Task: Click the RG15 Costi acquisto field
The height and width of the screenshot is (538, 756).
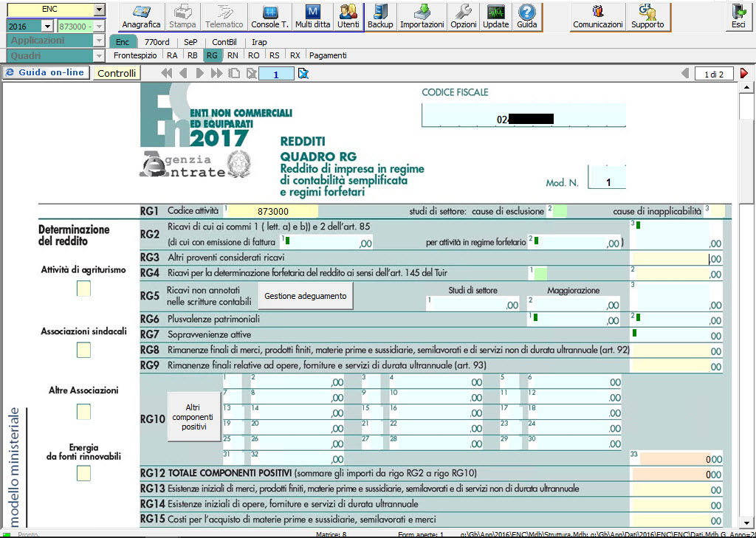Action: (x=676, y=520)
